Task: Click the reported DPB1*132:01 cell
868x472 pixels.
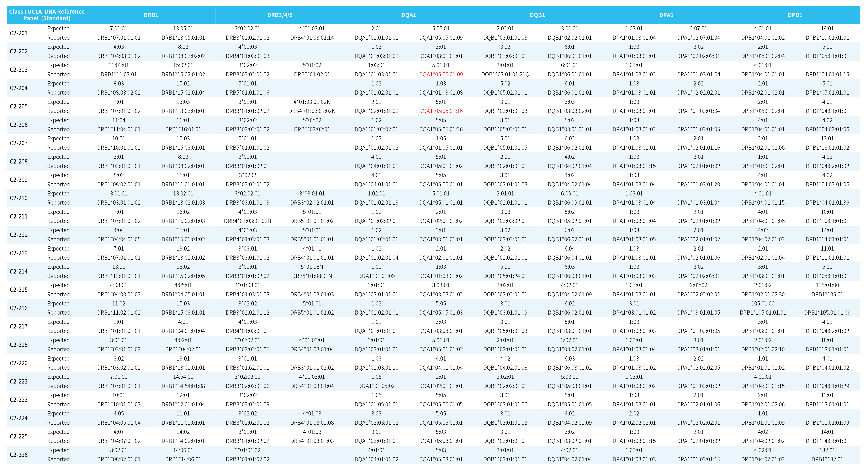Action: click(x=827, y=460)
